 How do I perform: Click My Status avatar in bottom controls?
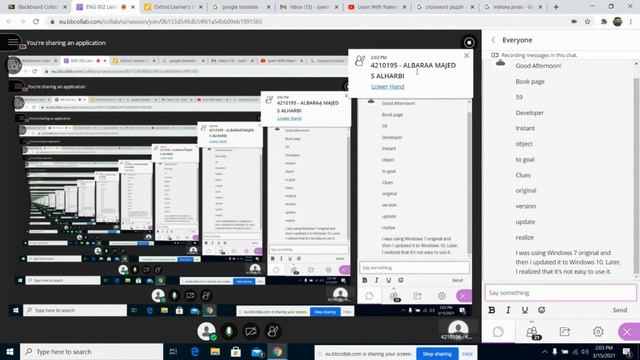[x=207, y=331]
